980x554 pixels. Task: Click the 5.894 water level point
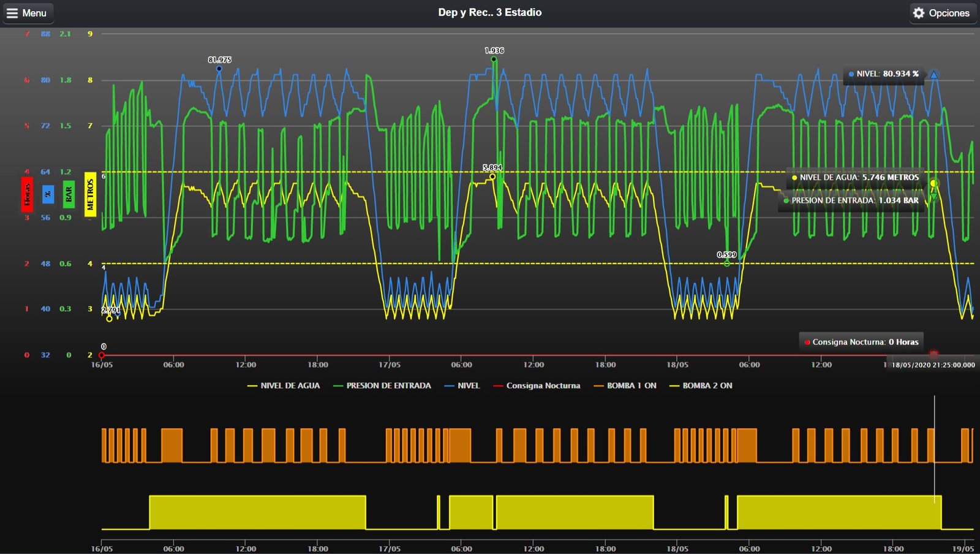tap(492, 176)
